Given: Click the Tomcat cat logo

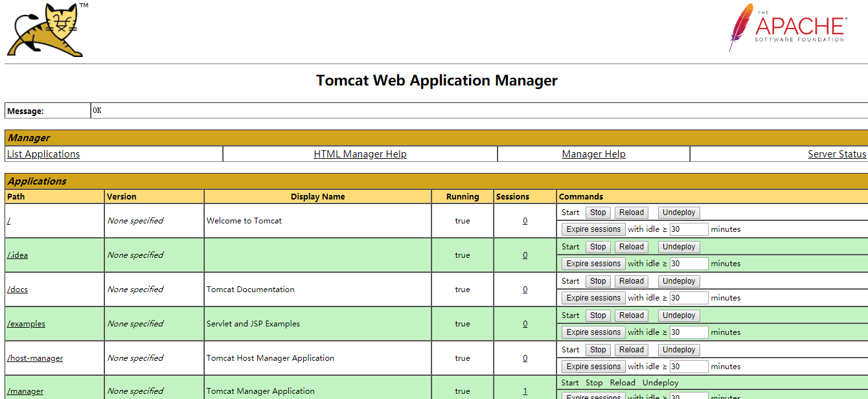Looking at the screenshot, I should [47, 30].
